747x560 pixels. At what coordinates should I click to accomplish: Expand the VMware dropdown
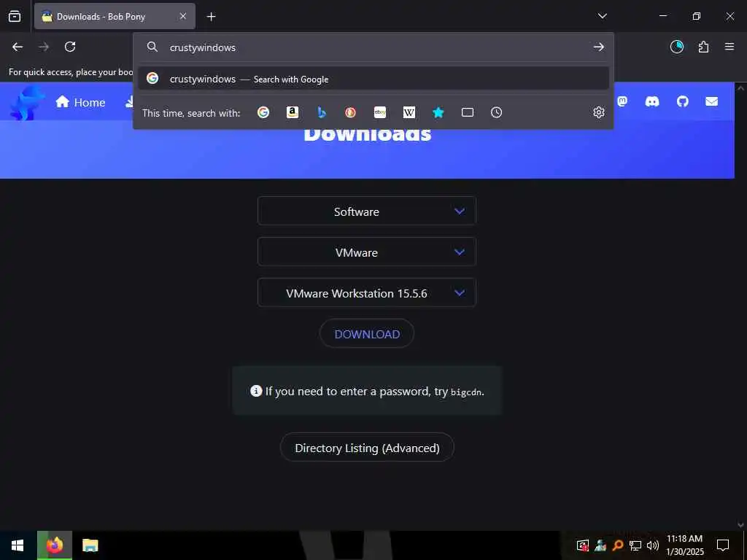(366, 252)
